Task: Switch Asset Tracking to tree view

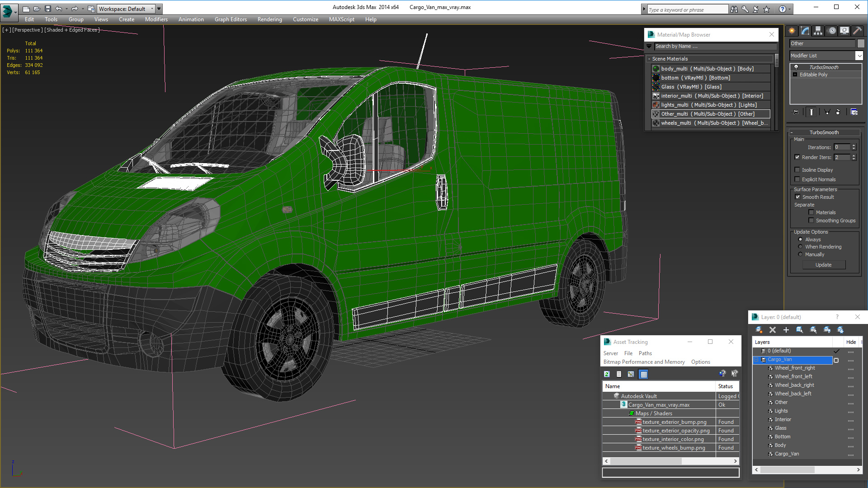Action: coord(631,374)
